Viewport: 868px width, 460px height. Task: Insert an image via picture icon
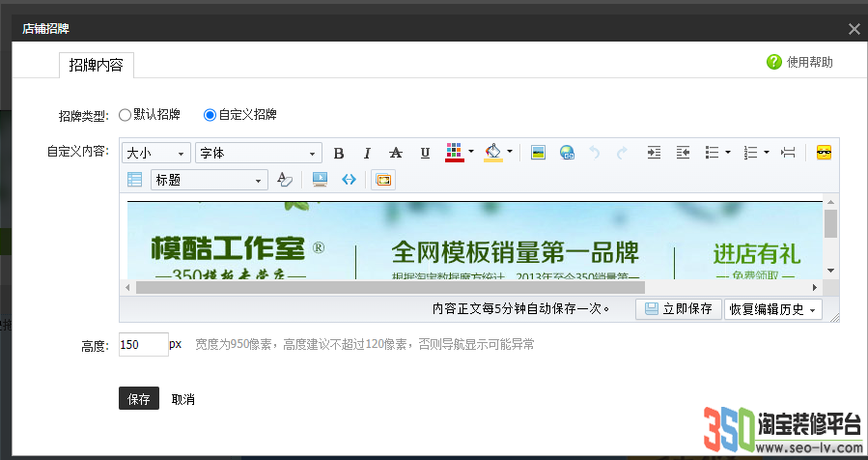tap(538, 153)
